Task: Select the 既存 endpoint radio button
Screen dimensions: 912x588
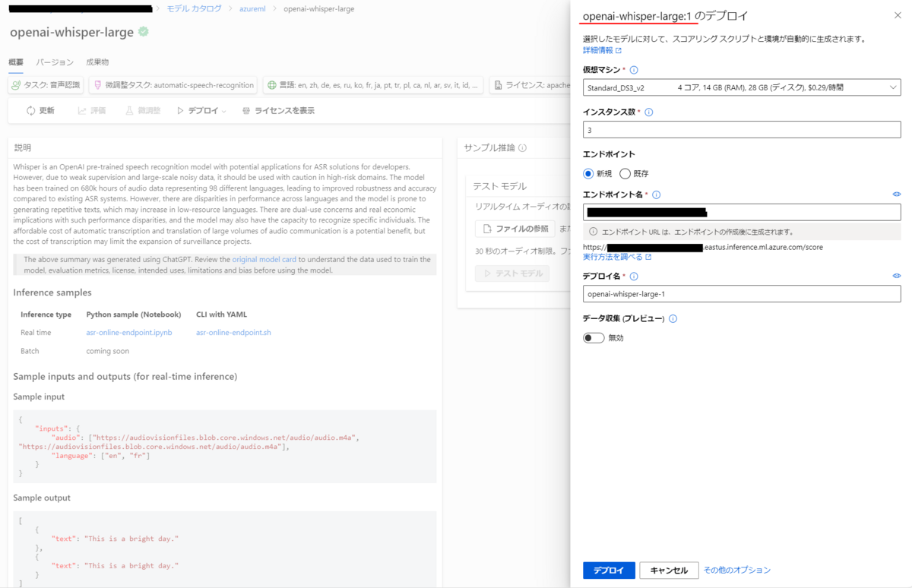Action: tap(625, 173)
